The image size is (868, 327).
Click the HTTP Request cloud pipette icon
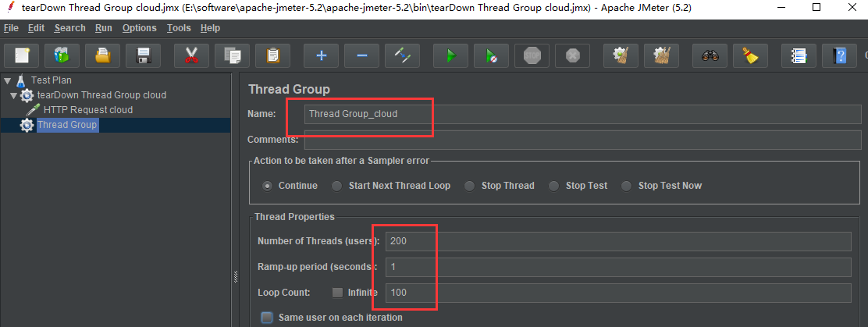tap(34, 110)
